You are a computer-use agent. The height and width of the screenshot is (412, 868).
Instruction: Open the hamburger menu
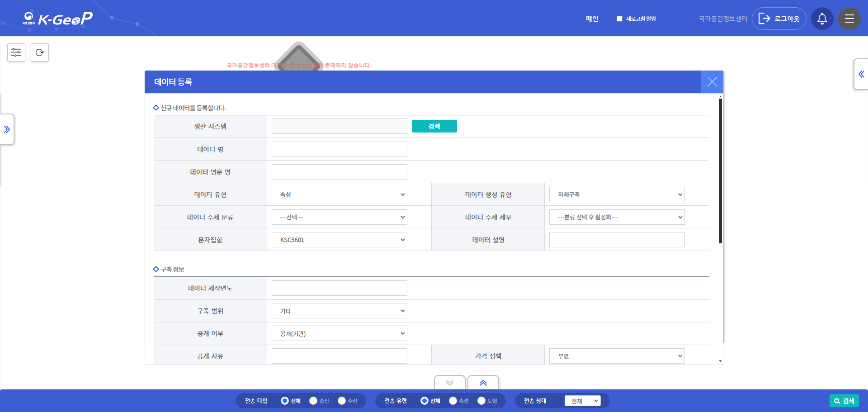click(x=849, y=19)
